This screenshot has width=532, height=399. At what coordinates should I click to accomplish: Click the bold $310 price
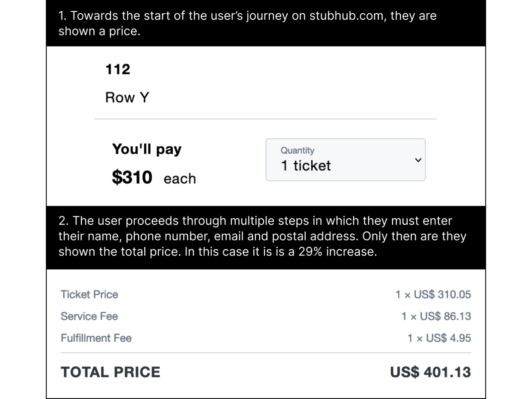[x=132, y=177]
